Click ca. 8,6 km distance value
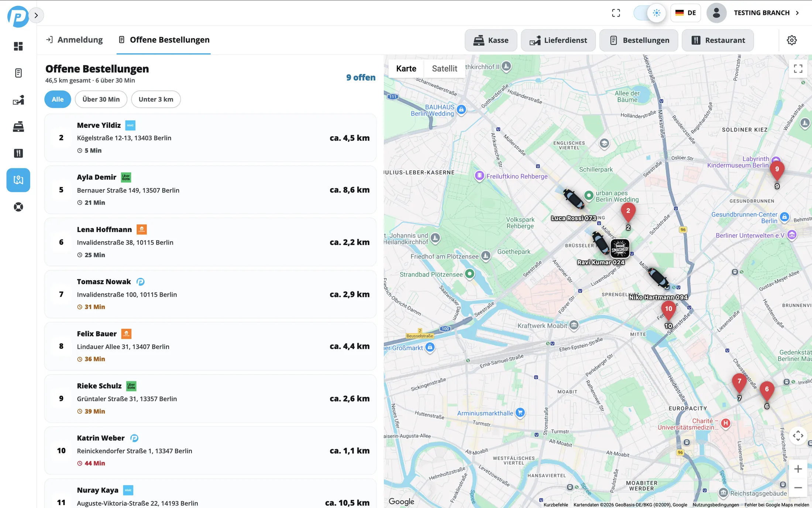This screenshot has width=812, height=508. point(350,190)
